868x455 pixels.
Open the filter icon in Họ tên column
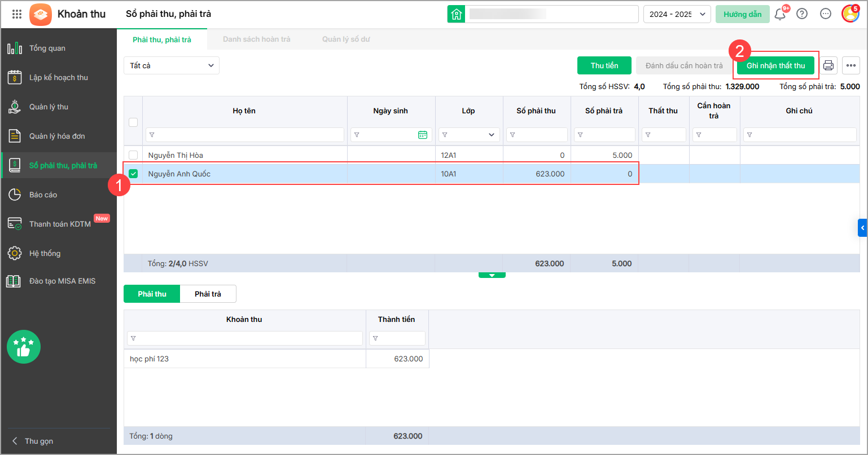[x=152, y=135]
